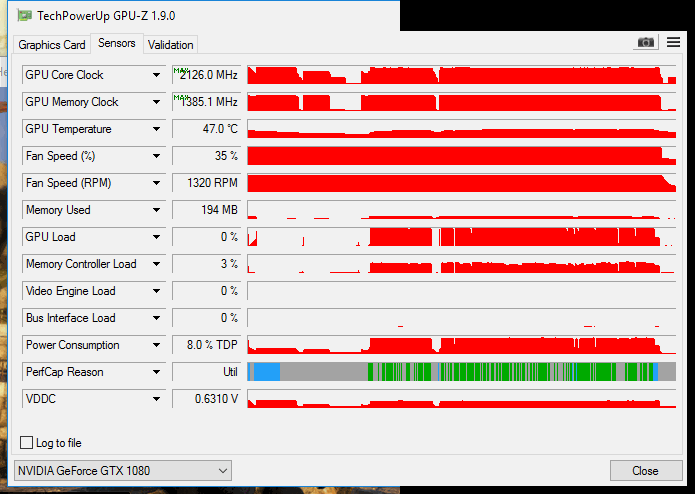695x494 pixels.
Task: Open the Validation tab
Action: [171, 45]
